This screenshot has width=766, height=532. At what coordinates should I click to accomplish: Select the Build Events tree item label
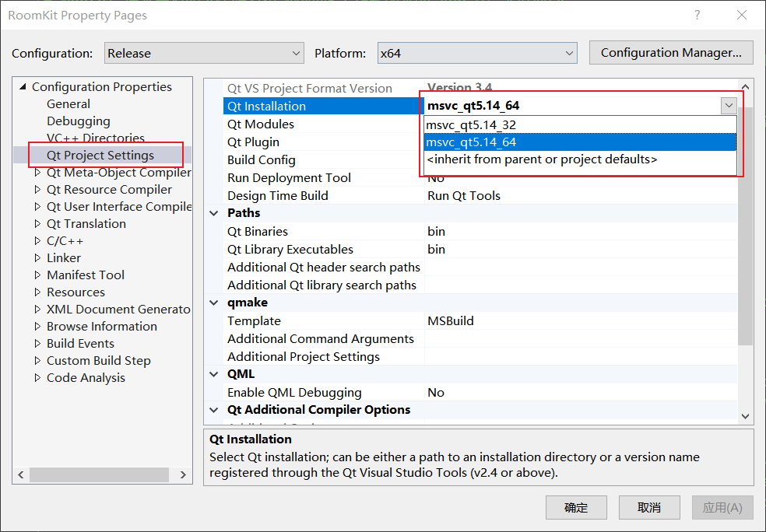(x=80, y=344)
